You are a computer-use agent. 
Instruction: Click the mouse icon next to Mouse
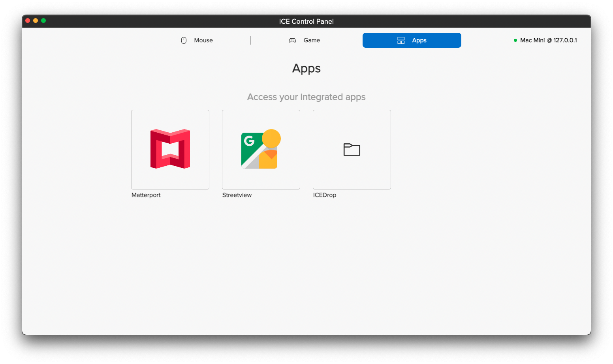tap(184, 40)
